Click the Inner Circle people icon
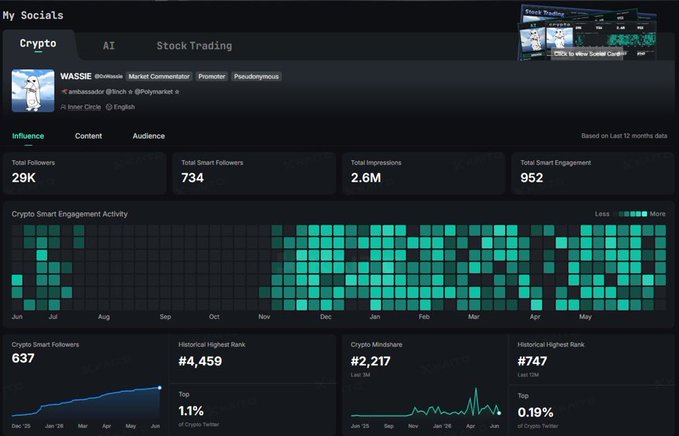Image resolution: width=679 pixels, height=436 pixels. pyautogui.click(x=64, y=107)
